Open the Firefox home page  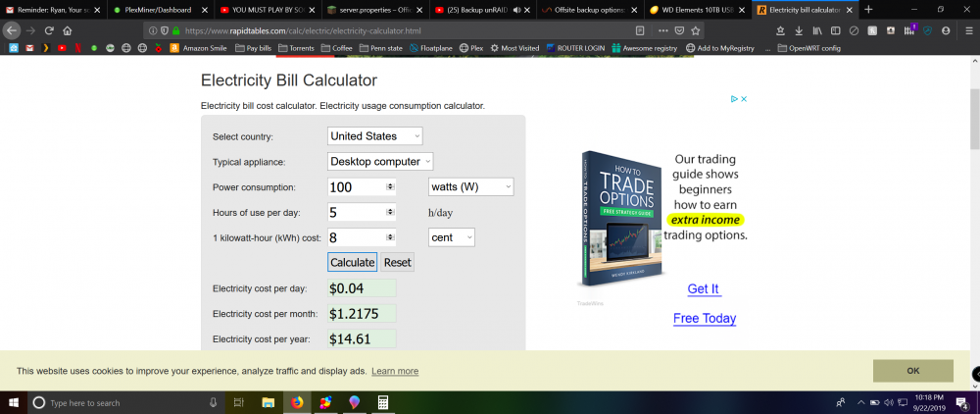click(x=67, y=30)
